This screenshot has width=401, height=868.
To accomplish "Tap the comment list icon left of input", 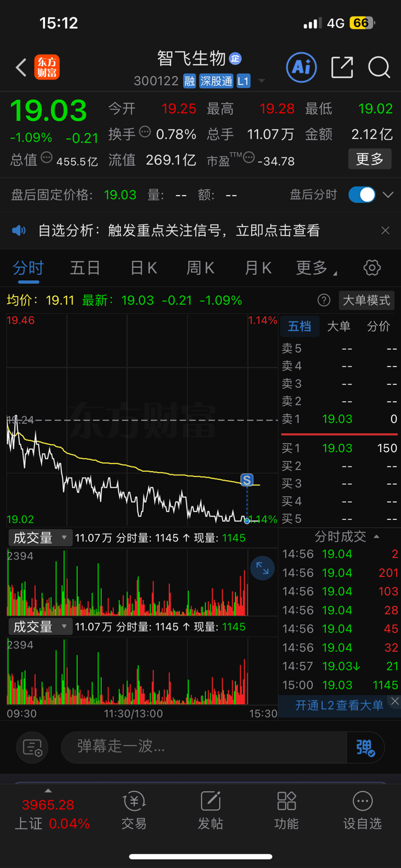I will click(32, 747).
